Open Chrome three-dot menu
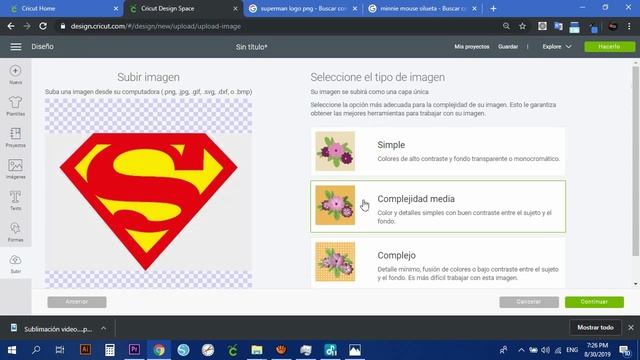The height and width of the screenshot is (360, 640). 629,26
